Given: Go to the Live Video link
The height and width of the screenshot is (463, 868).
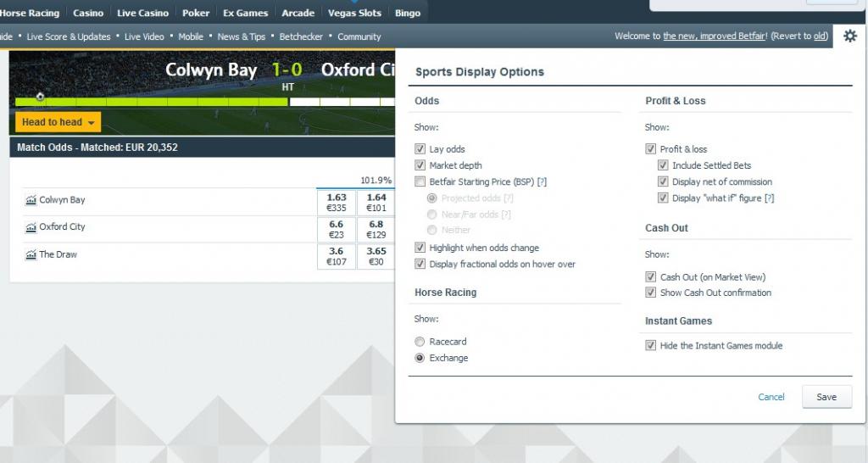Looking at the screenshot, I should 144,36.
